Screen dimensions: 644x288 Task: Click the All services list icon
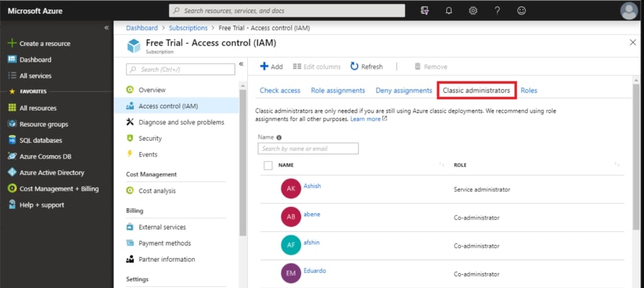pyautogui.click(x=12, y=75)
